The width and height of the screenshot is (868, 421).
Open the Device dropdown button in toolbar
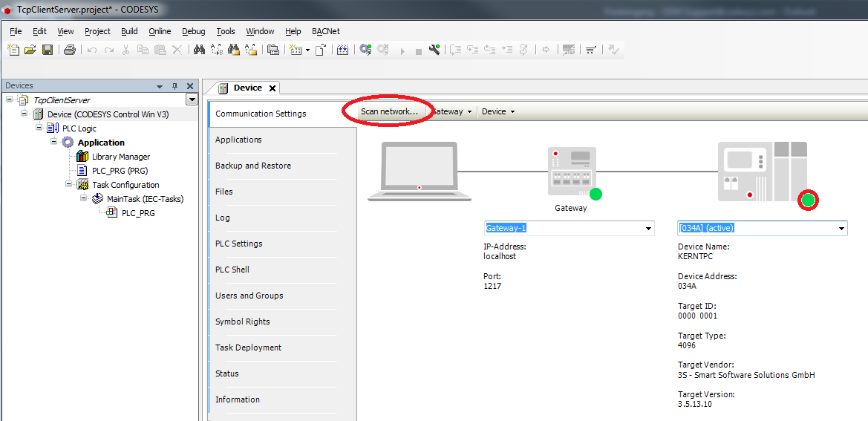497,111
